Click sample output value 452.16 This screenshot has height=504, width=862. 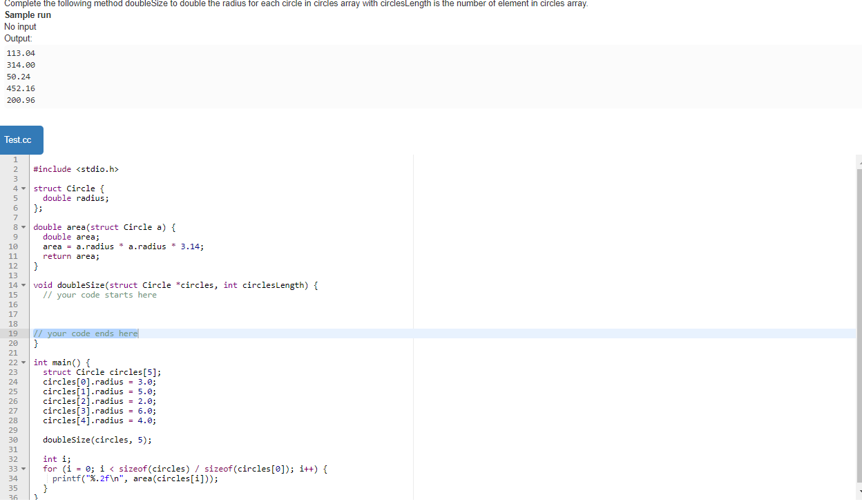(21, 88)
